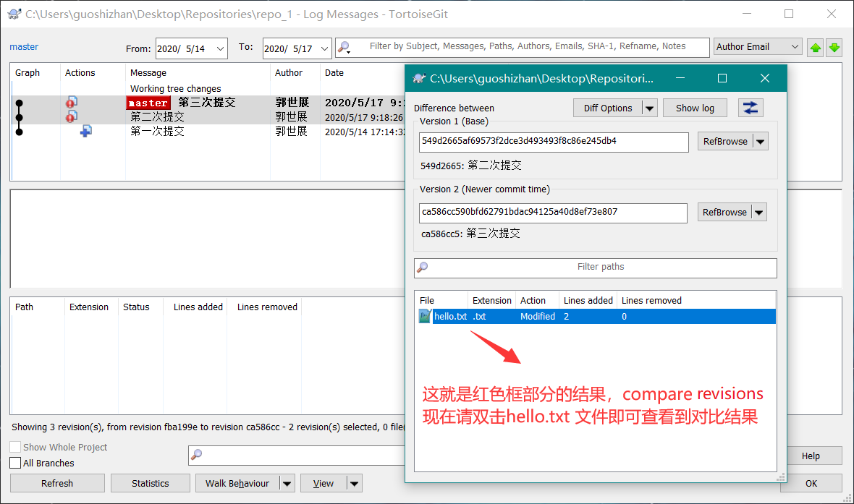Click the Author column header

(x=288, y=73)
